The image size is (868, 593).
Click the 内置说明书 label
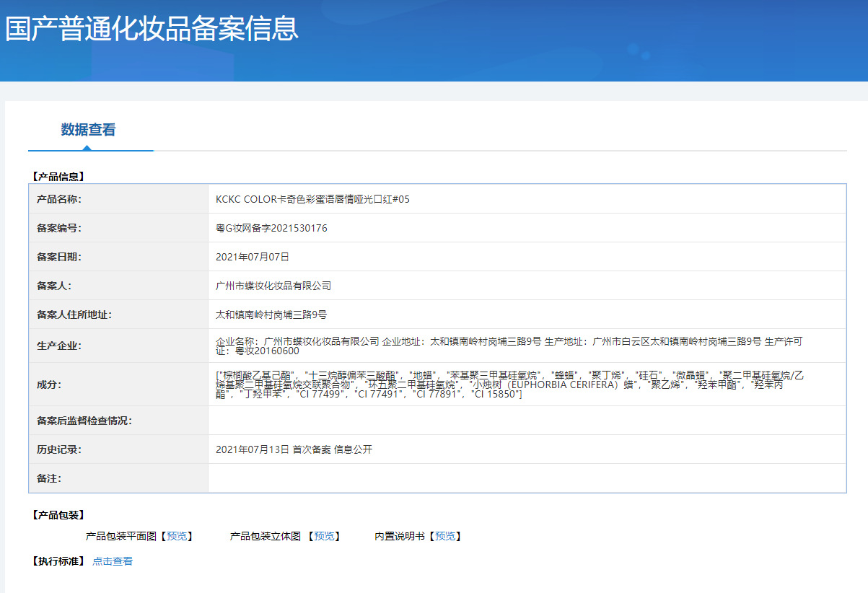click(x=400, y=537)
